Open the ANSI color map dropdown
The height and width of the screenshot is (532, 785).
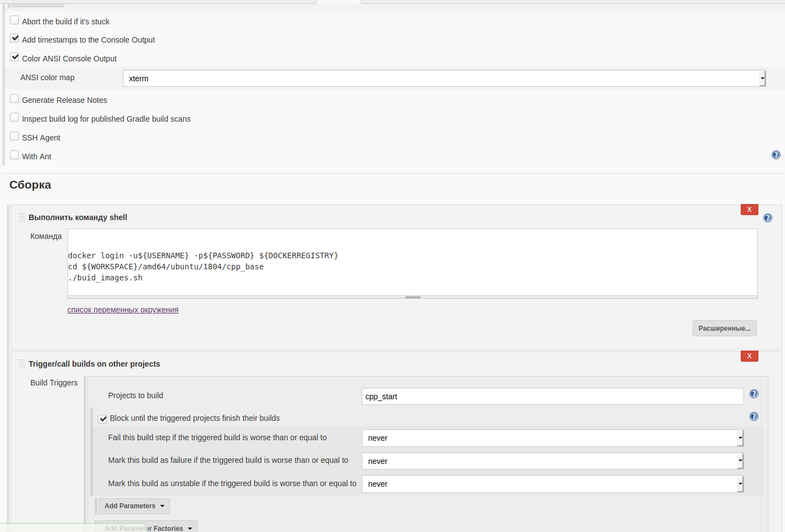coord(444,79)
